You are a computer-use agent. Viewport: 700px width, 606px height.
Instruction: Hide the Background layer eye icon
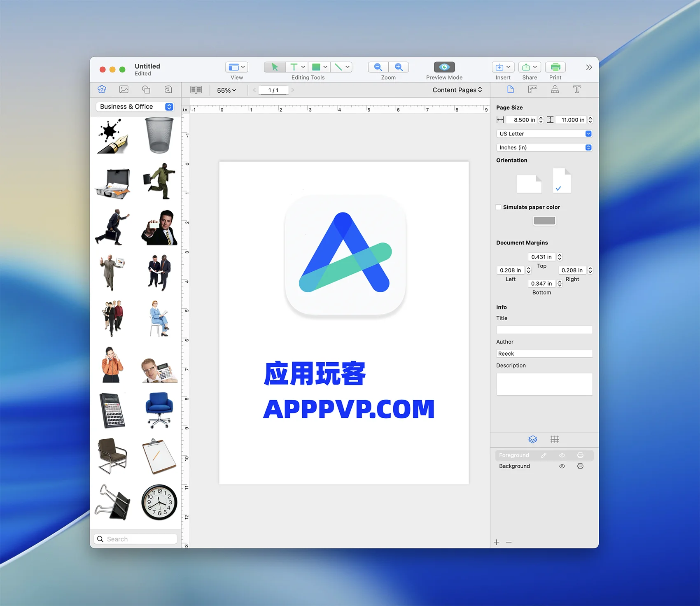562,466
